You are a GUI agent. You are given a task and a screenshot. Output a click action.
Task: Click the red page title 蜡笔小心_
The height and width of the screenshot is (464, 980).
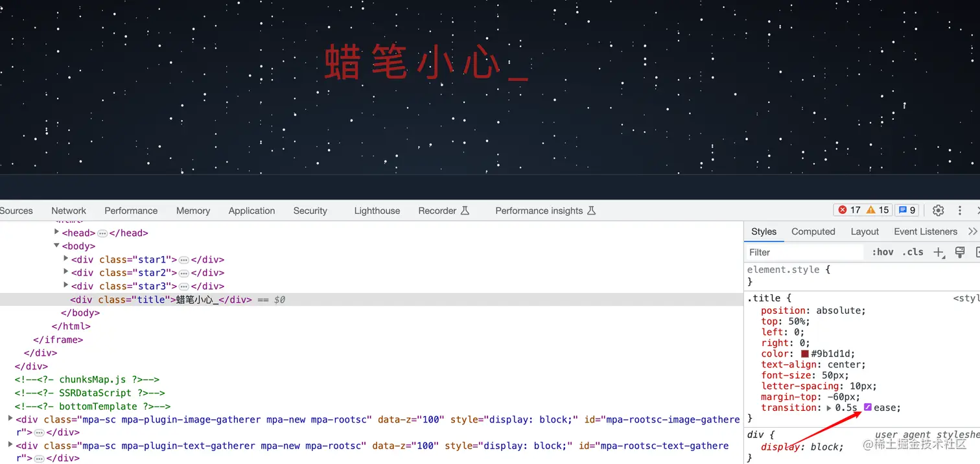pyautogui.click(x=426, y=64)
